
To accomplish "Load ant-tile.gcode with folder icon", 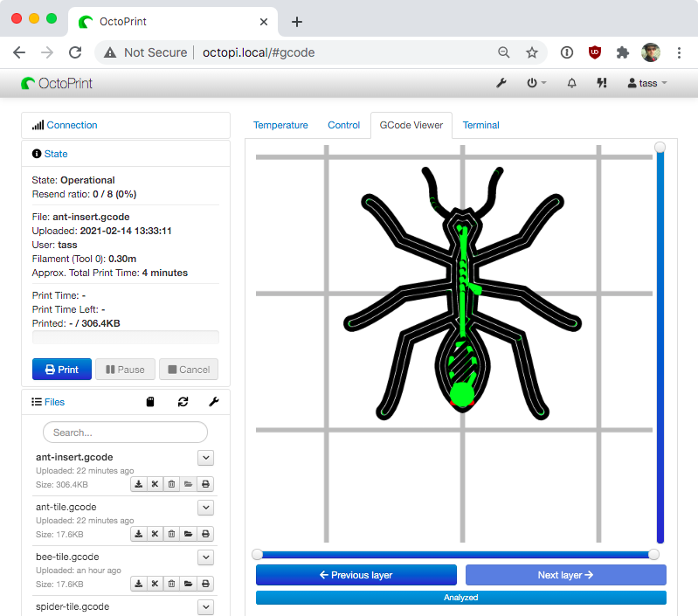I will (189, 534).
